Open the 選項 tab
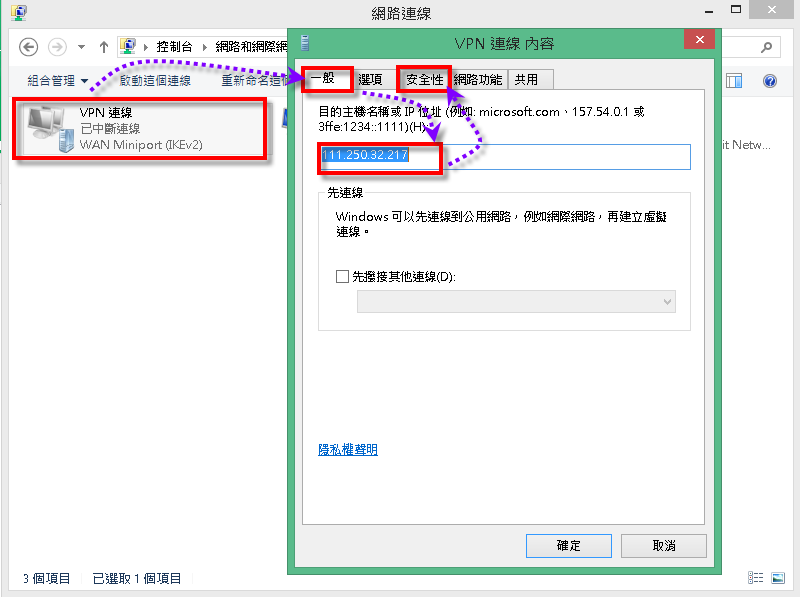The width and height of the screenshot is (800, 597). click(370, 79)
